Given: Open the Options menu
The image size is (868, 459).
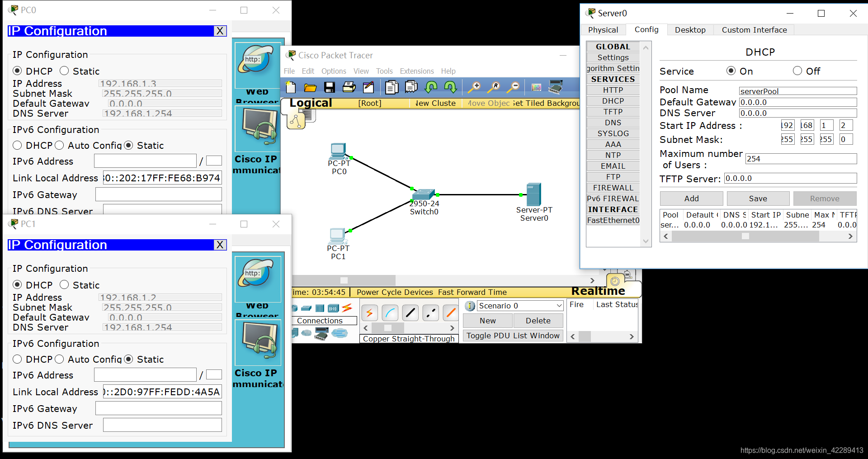Looking at the screenshot, I should [334, 71].
